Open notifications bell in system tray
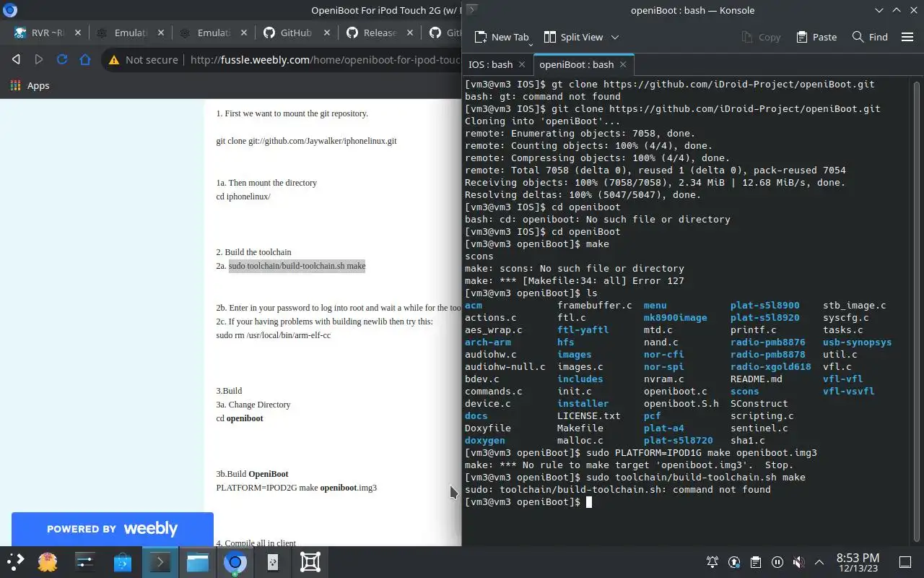This screenshot has width=924, height=578. pyautogui.click(x=712, y=562)
